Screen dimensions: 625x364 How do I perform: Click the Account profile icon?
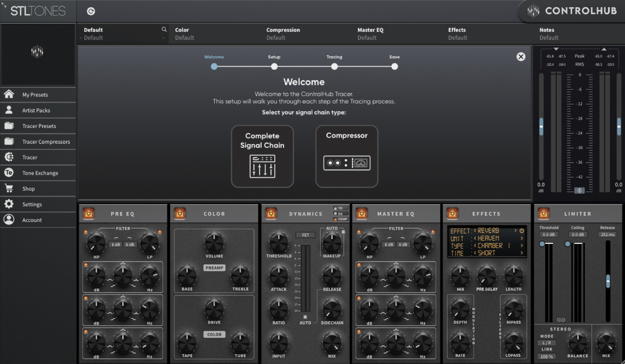tap(9, 219)
